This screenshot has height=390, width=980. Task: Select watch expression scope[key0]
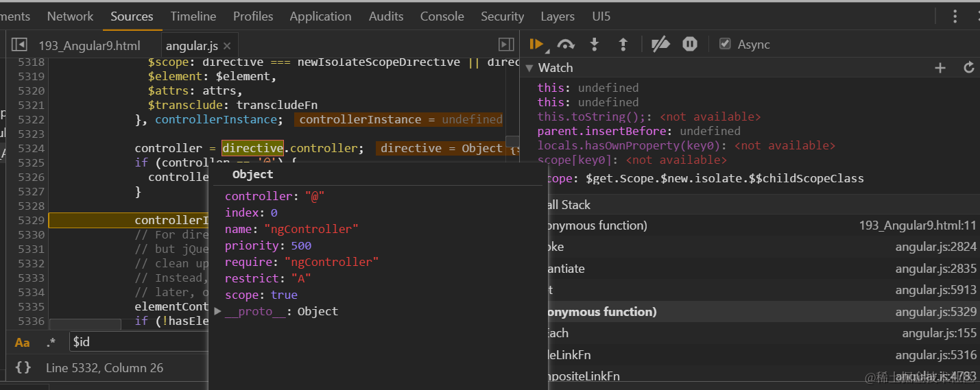tap(632, 160)
